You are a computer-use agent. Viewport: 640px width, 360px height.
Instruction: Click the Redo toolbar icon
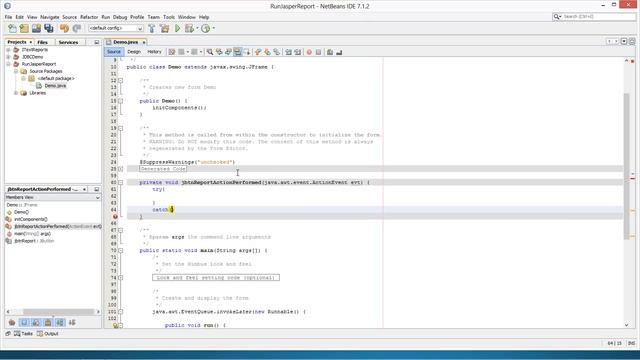coord(76,28)
